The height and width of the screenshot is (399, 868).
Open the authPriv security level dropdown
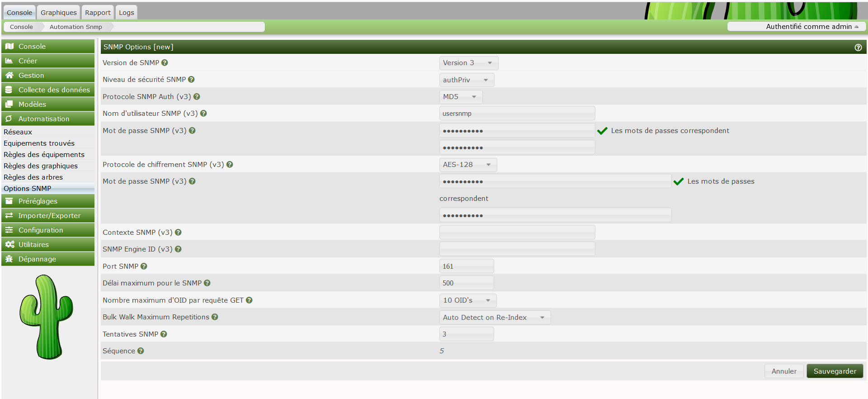coord(466,80)
